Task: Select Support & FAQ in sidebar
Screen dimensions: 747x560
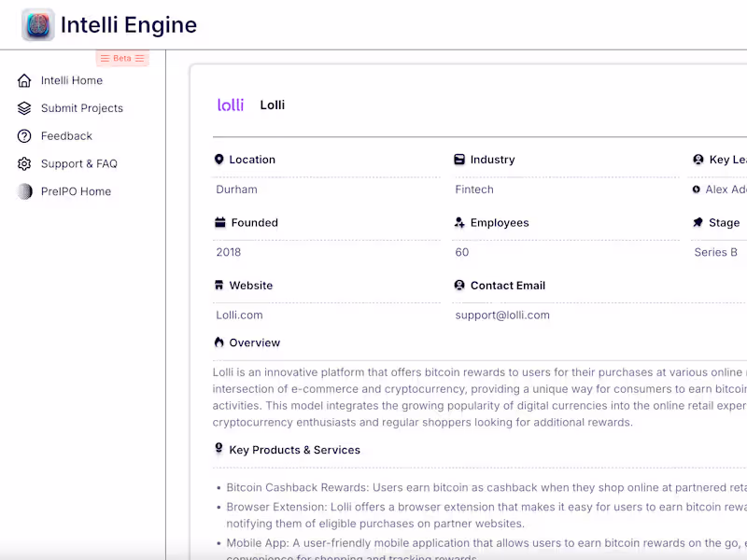Action: [x=79, y=164]
